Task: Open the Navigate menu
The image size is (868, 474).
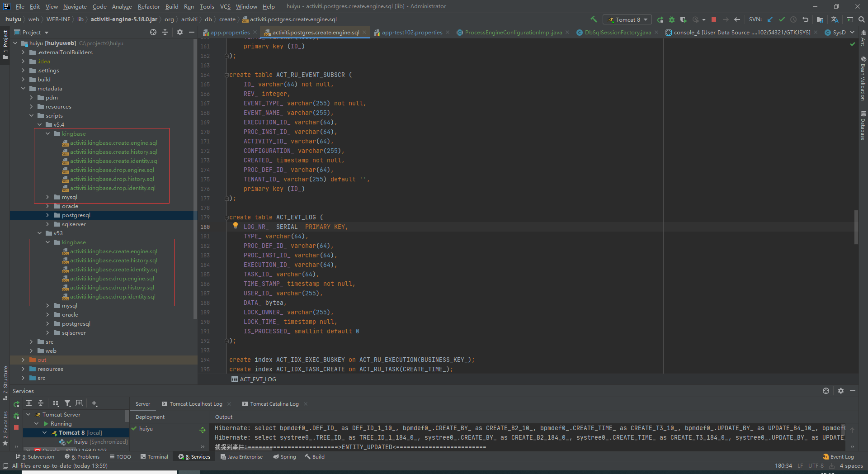Action: pyautogui.click(x=75, y=6)
